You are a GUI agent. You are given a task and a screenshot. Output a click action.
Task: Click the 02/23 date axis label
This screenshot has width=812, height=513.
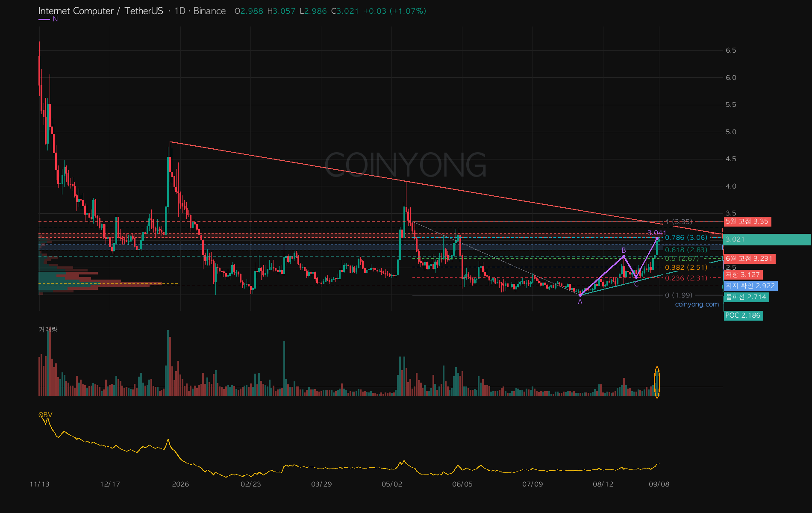click(x=250, y=484)
